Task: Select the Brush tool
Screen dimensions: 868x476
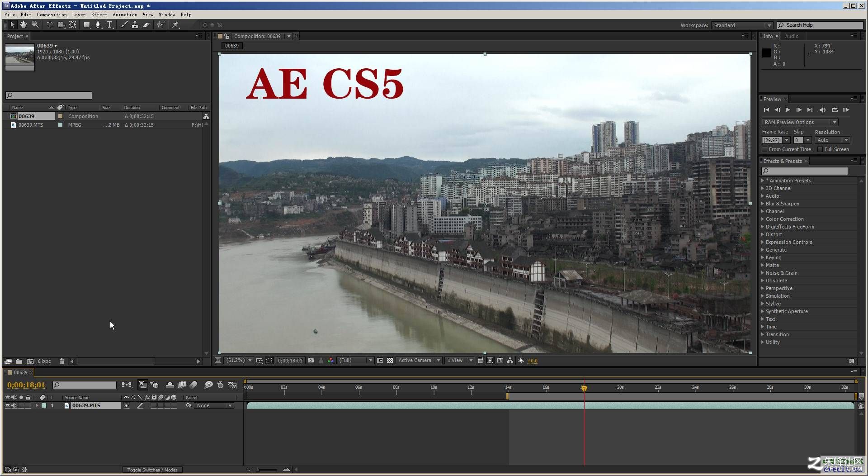Action: [x=124, y=25]
